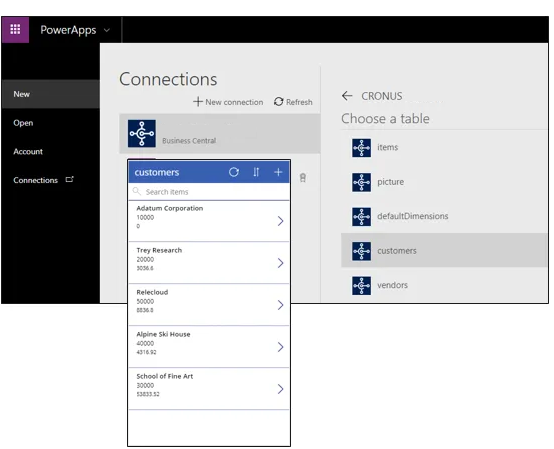Click the search magnifier icon

(137, 191)
